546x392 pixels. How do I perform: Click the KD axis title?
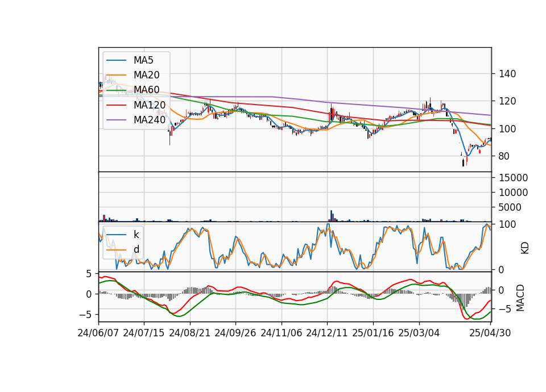(x=525, y=248)
